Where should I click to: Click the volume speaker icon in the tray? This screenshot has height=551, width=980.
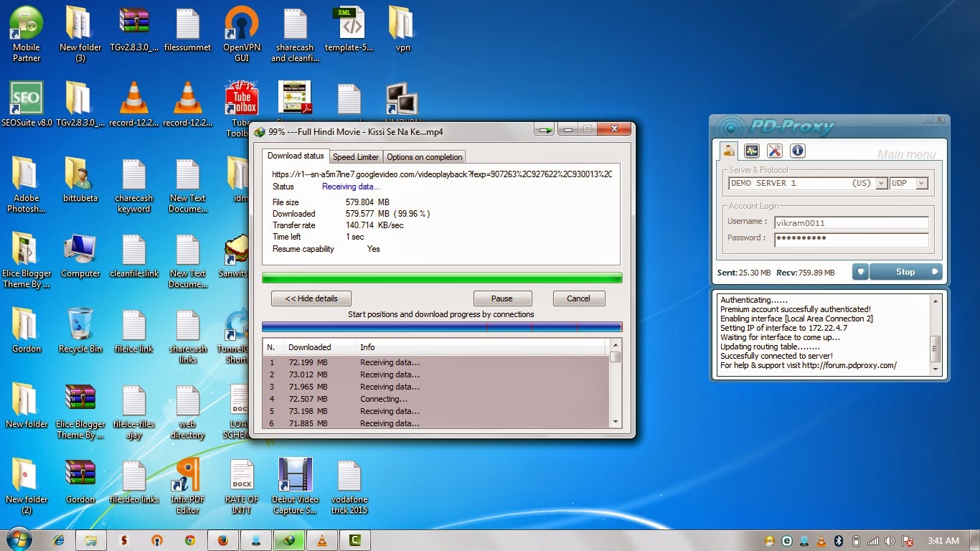coord(890,540)
